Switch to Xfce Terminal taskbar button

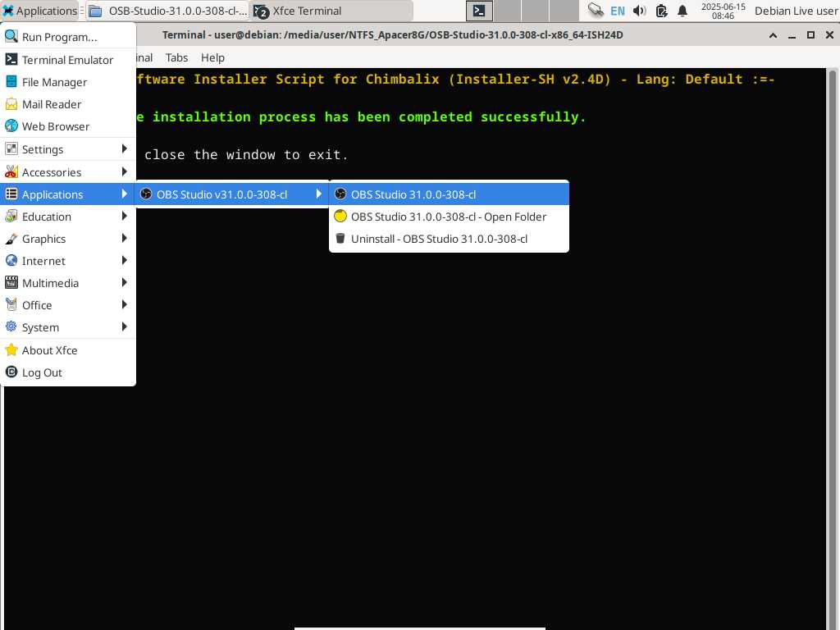[331, 11]
